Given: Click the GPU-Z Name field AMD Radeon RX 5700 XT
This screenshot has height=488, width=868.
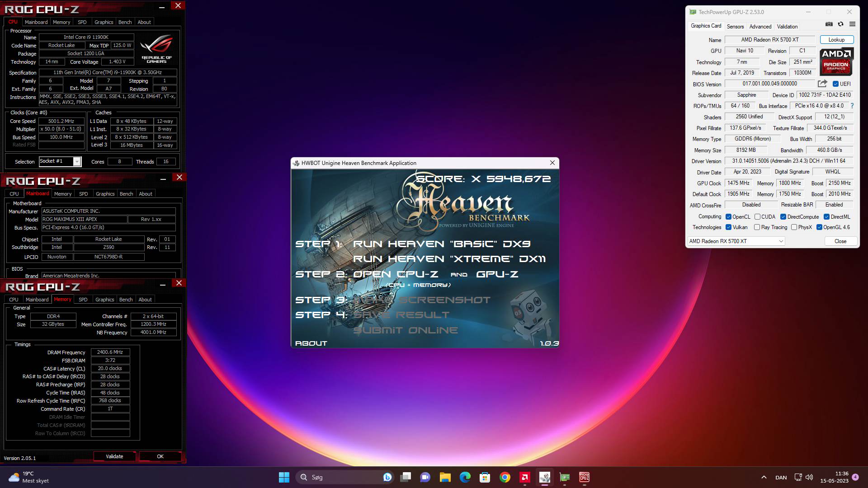Looking at the screenshot, I should [x=769, y=40].
